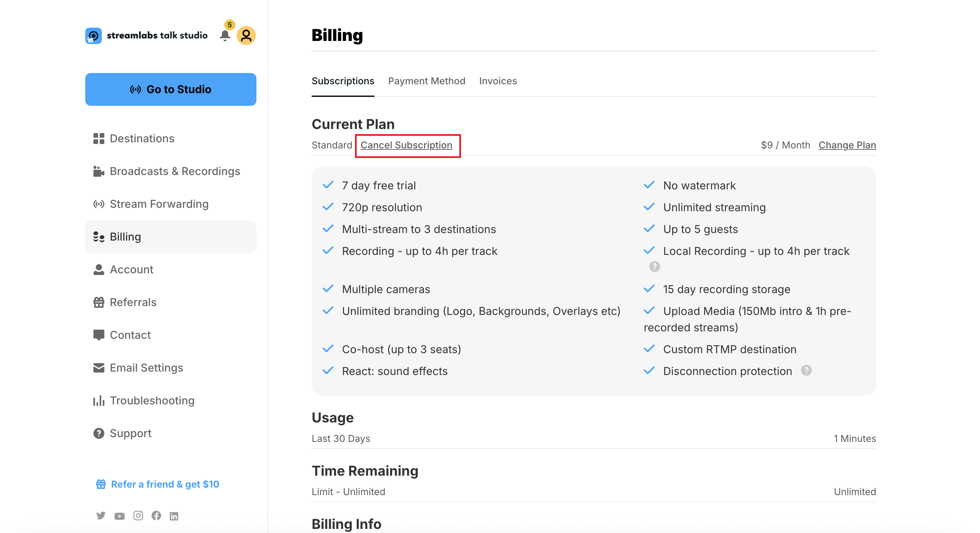
Task: Click help icon under Local Recording feature
Action: pyautogui.click(x=654, y=266)
